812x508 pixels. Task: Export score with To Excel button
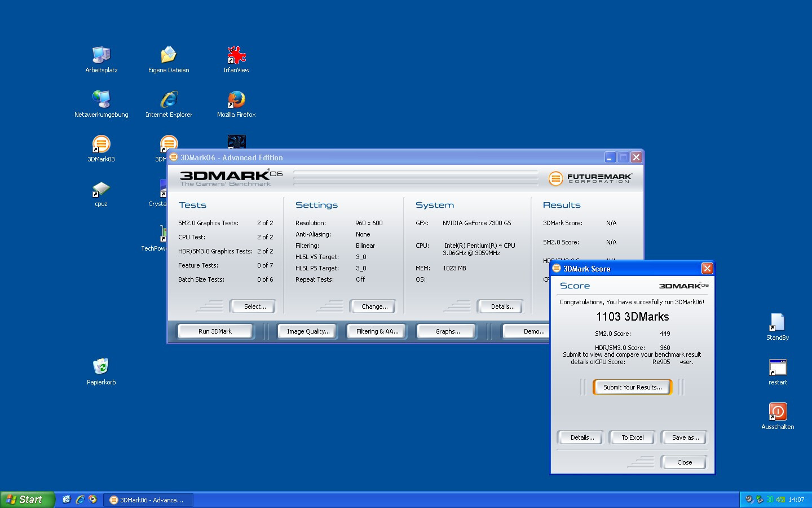point(632,437)
